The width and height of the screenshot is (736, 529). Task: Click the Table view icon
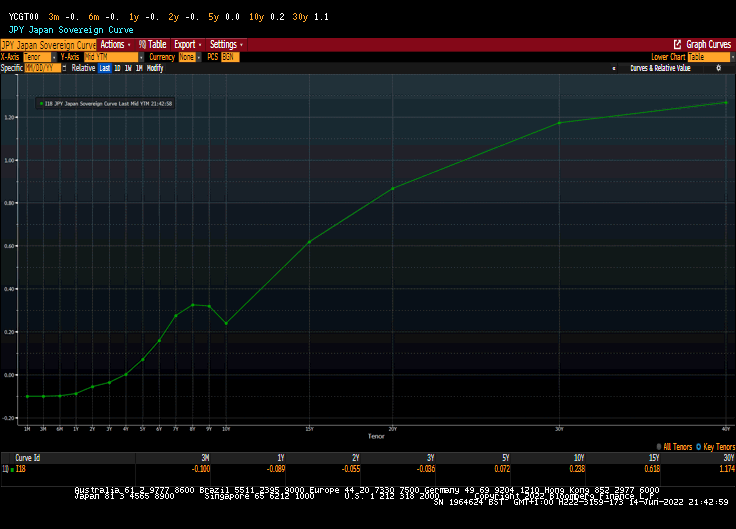coord(142,45)
